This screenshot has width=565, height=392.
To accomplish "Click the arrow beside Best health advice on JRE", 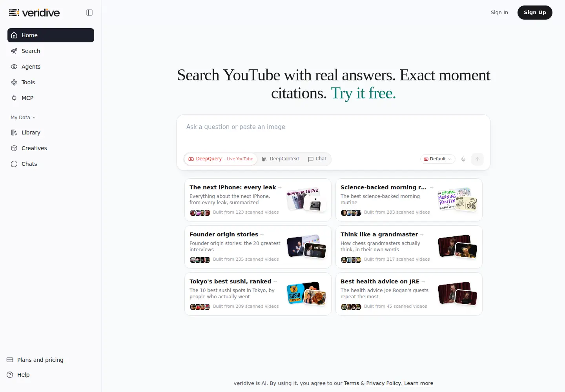I will 424,281.
